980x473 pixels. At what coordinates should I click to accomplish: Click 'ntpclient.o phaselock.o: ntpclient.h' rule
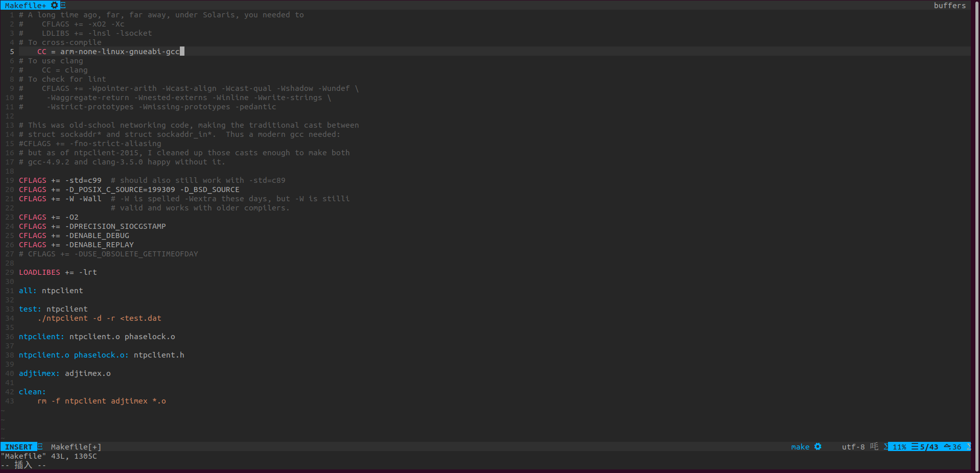pyautogui.click(x=101, y=354)
